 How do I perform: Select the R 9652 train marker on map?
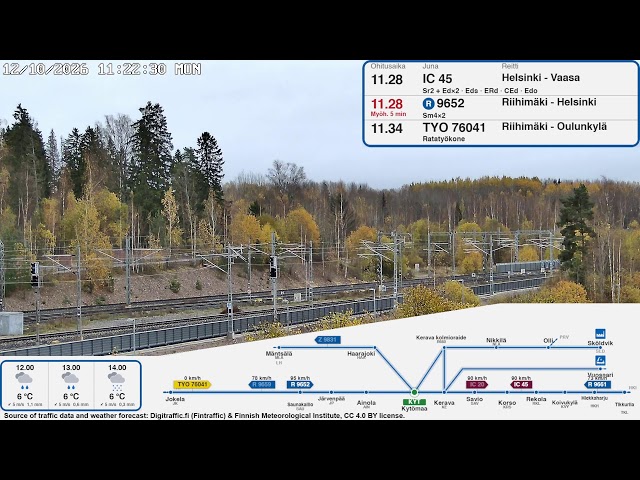[300, 384]
